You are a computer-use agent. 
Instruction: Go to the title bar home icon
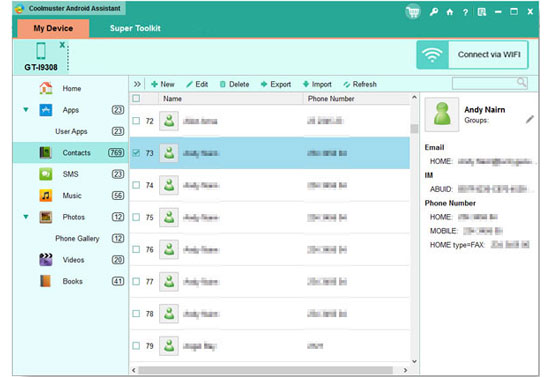pos(450,12)
